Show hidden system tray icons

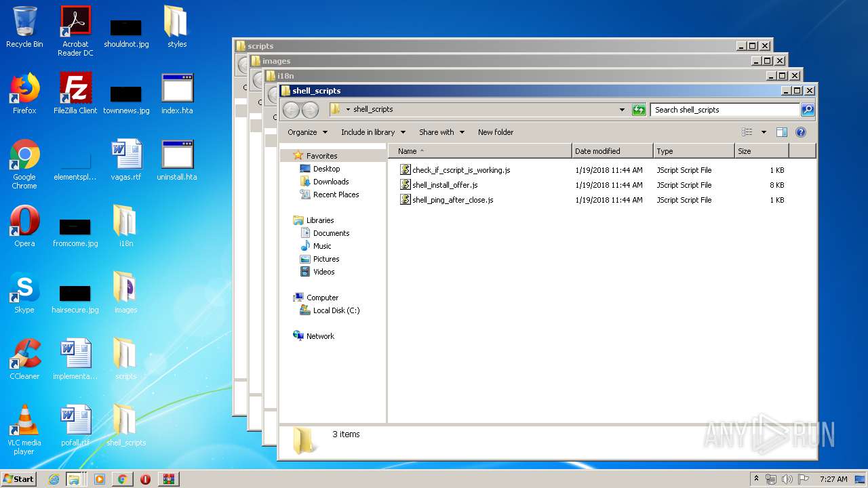[757, 479]
